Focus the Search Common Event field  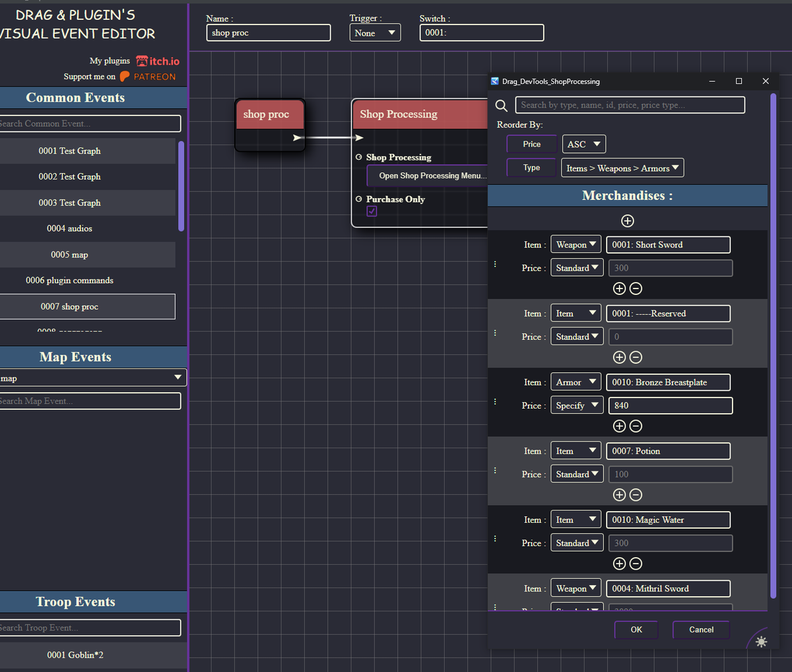pyautogui.click(x=90, y=123)
